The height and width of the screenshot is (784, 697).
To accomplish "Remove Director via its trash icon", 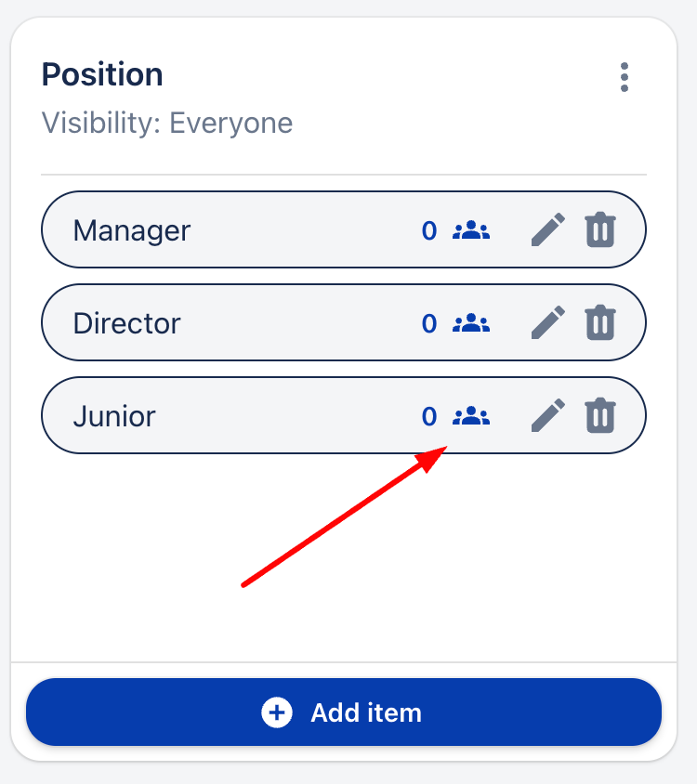I will (600, 322).
